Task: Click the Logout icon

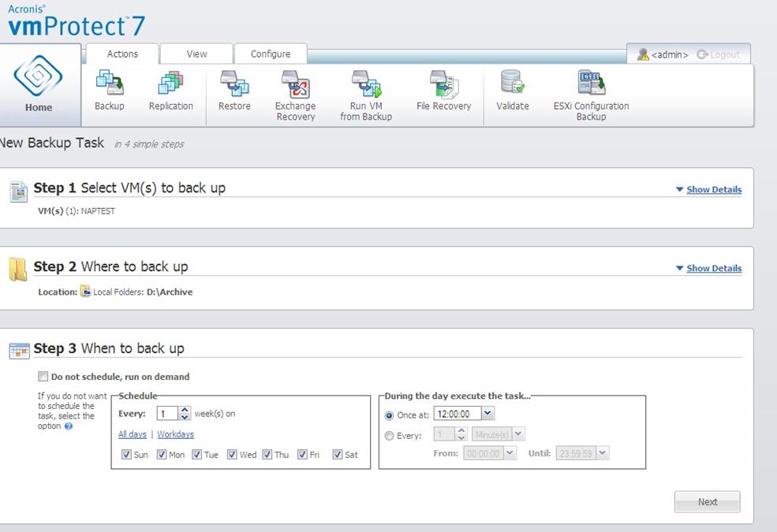Action: (702, 54)
